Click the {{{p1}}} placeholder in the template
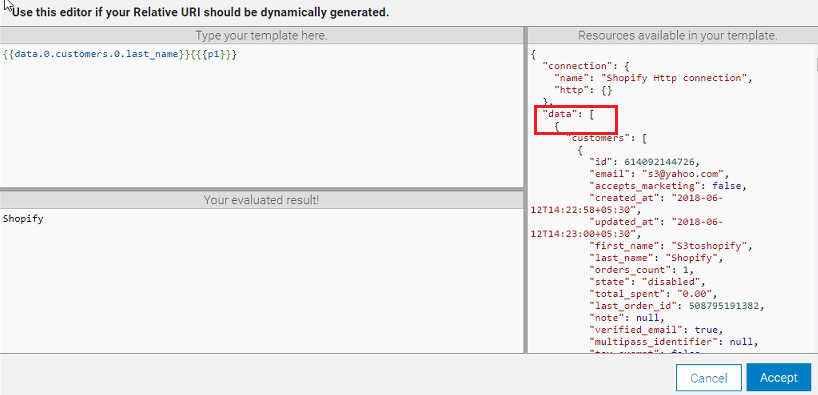818x395 pixels. pyautogui.click(x=214, y=54)
